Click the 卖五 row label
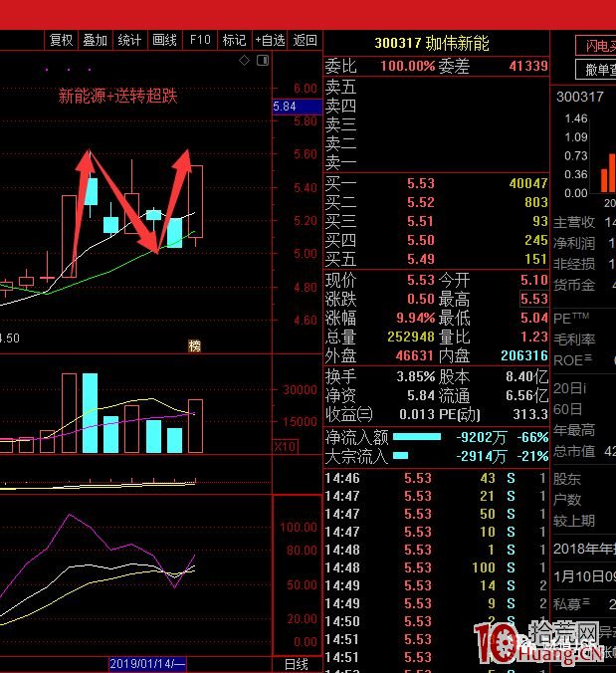Viewport: 616px width, 673px height. point(340,88)
